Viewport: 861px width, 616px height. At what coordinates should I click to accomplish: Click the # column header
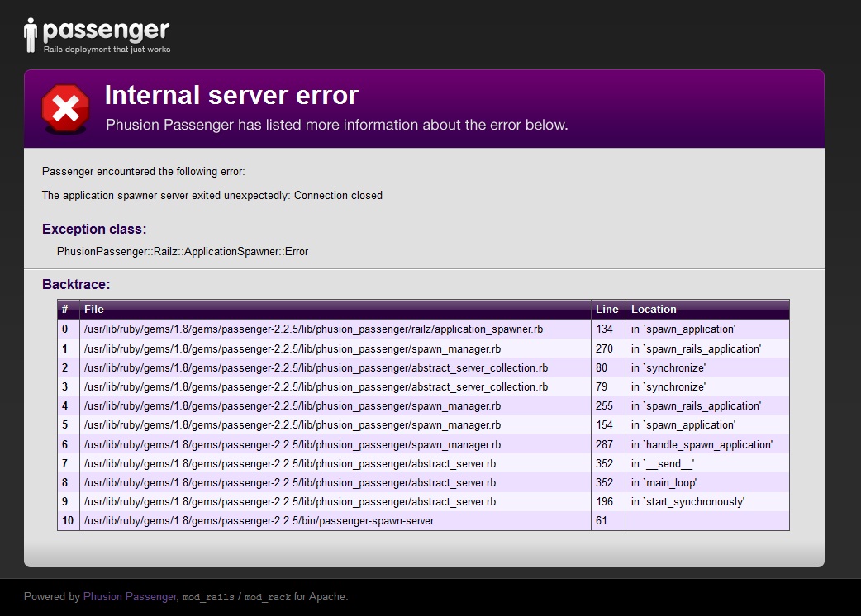(65, 310)
